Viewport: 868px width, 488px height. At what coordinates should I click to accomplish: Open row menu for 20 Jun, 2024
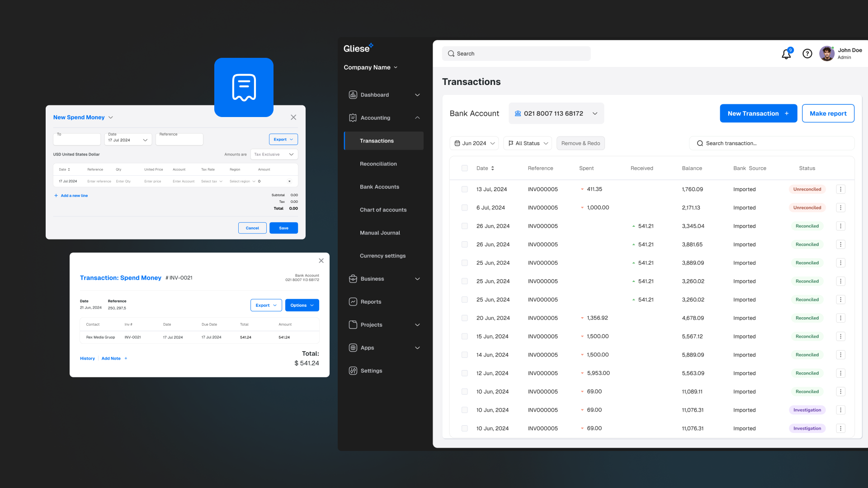pos(841,318)
